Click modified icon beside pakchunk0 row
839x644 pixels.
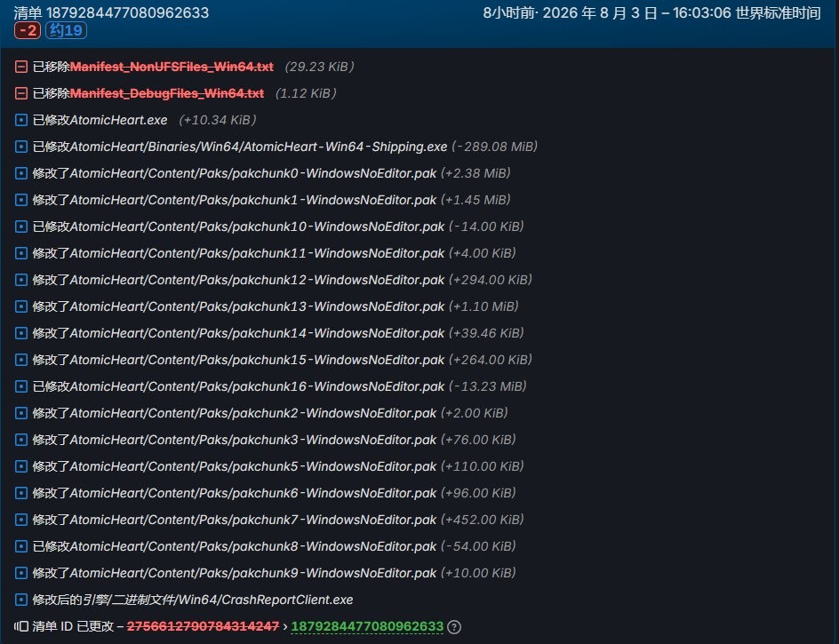pos(20,173)
